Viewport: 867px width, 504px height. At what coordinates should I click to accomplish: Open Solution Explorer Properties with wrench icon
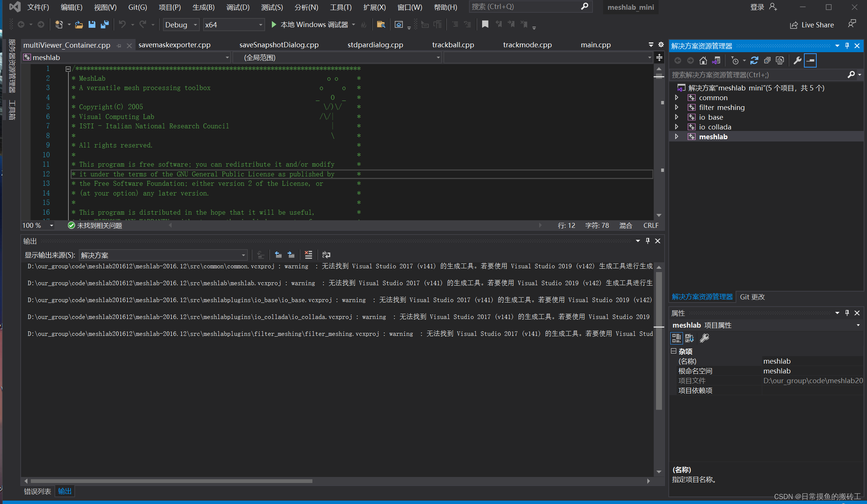797,60
